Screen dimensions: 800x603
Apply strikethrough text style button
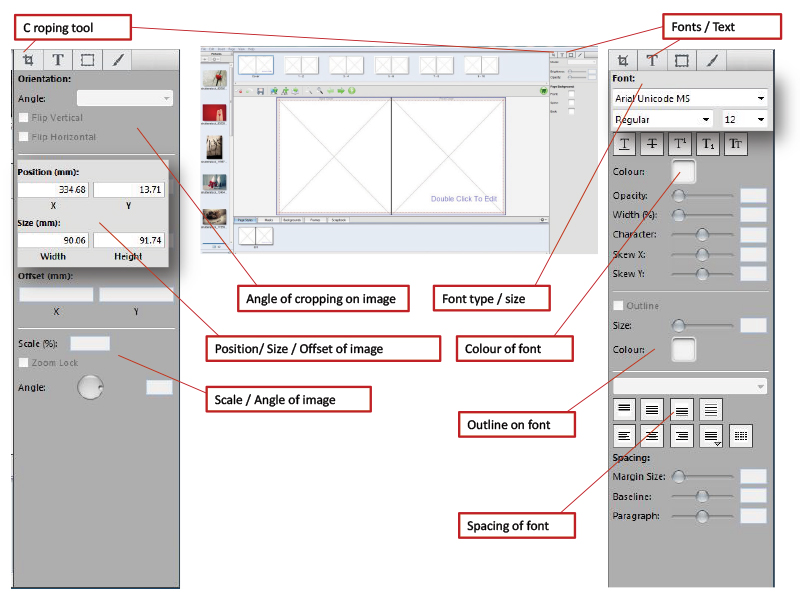click(652, 145)
